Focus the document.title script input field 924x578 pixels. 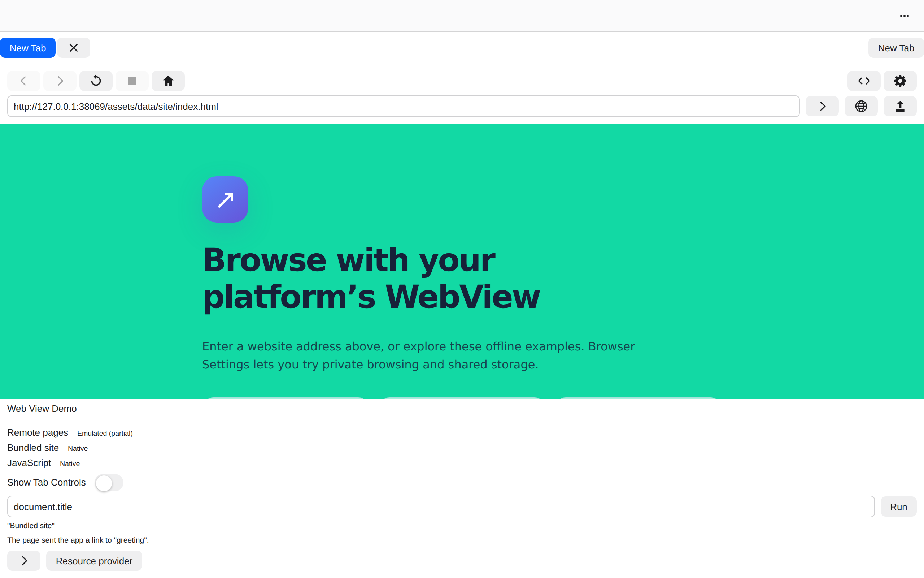click(441, 506)
